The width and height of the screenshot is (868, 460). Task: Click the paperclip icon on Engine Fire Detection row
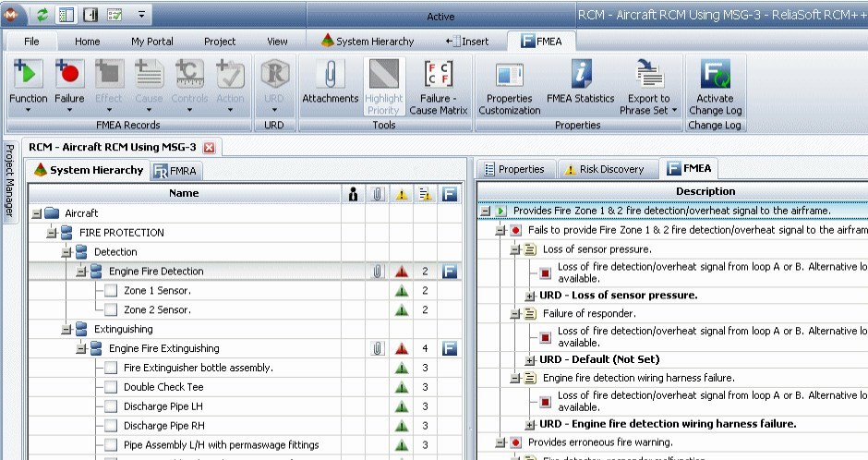(377, 272)
